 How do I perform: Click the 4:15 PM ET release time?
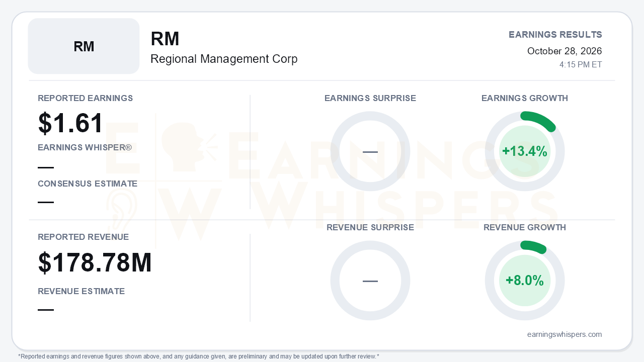(x=581, y=65)
